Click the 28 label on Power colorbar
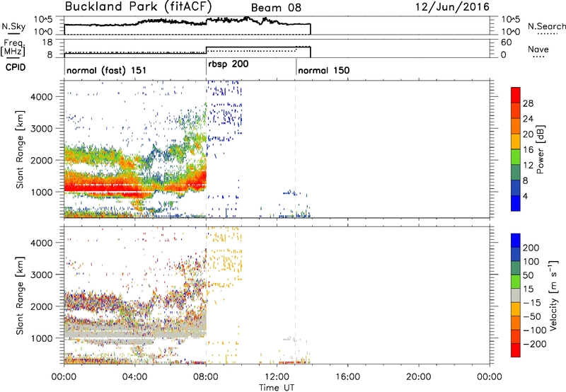The height and width of the screenshot is (392, 566). [x=528, y=103]
